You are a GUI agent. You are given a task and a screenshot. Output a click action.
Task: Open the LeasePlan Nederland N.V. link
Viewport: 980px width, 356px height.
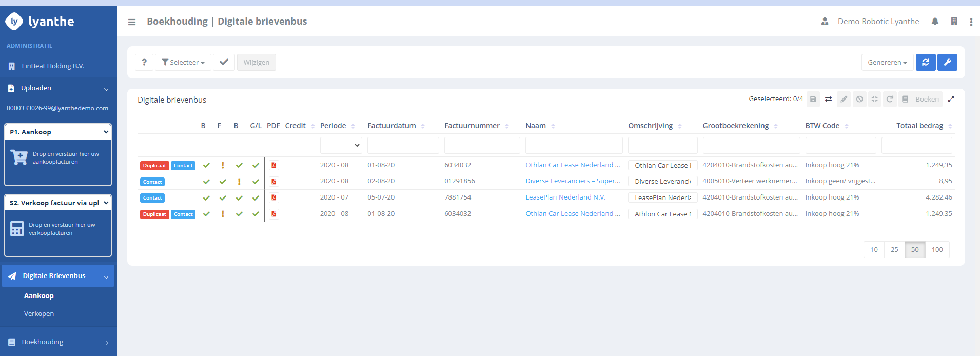tap(565, 197)
